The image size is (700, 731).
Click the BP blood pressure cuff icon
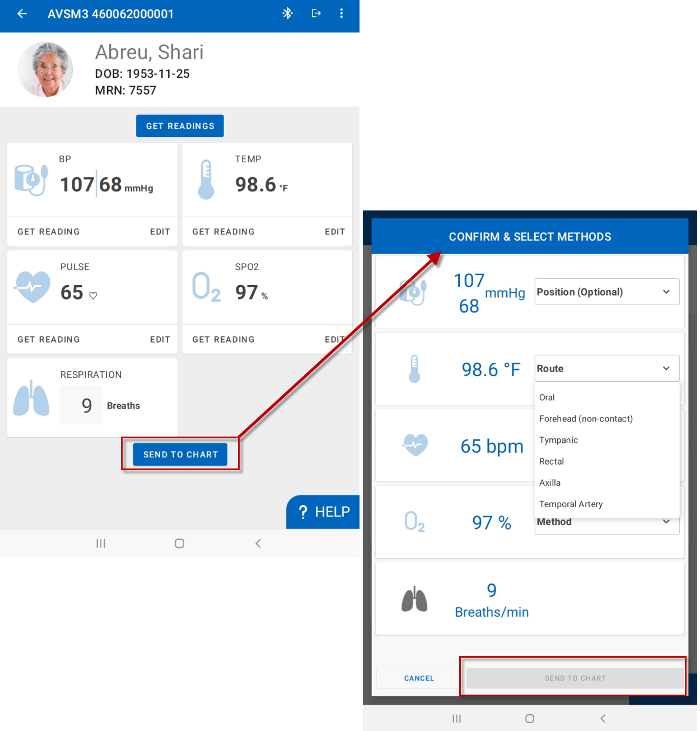pyautogui.click(x=31, y=177)
